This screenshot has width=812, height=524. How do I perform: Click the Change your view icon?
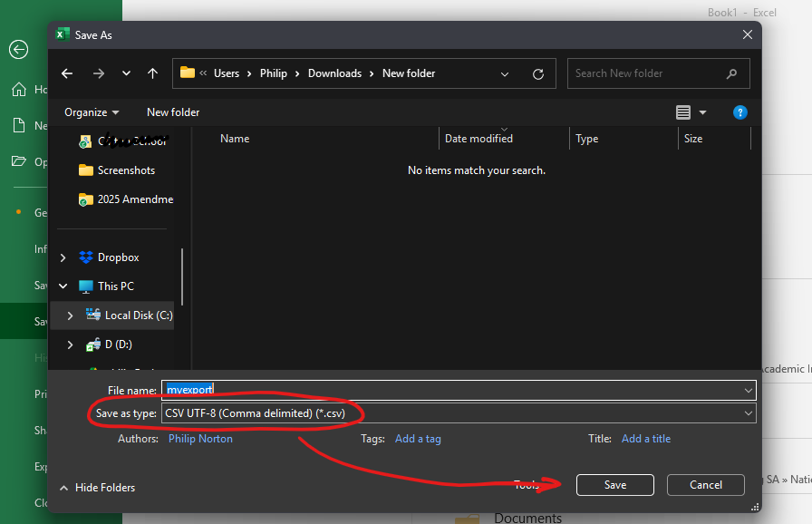click(683, 112)
